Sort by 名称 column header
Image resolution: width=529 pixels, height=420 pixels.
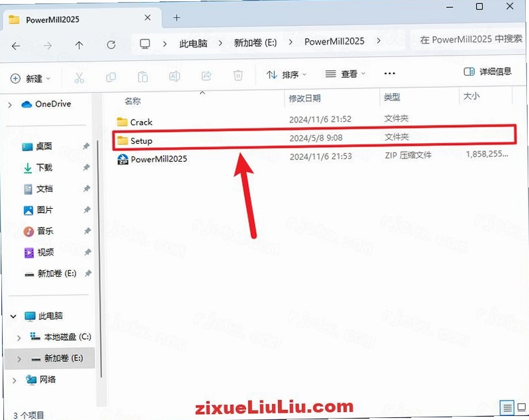click(132, 101)
